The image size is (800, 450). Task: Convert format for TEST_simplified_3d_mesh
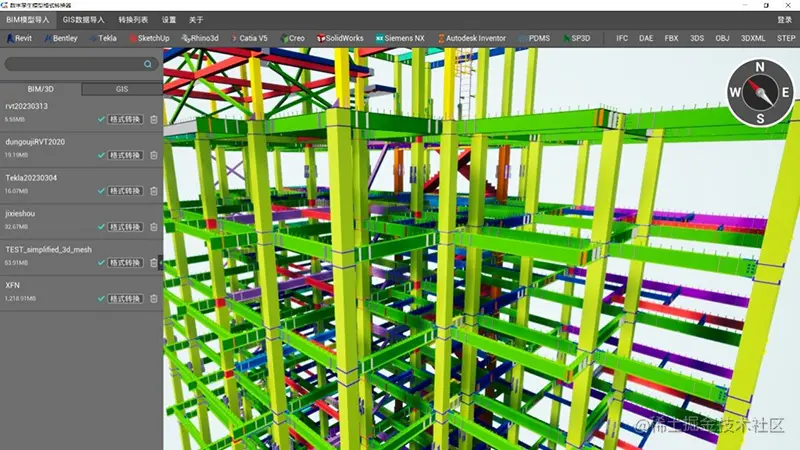125,263
